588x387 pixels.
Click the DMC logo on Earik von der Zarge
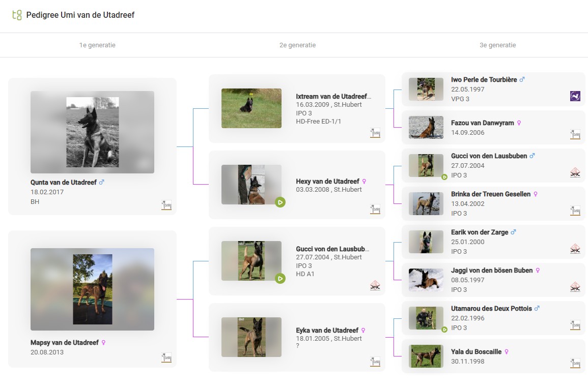[575, 249]
